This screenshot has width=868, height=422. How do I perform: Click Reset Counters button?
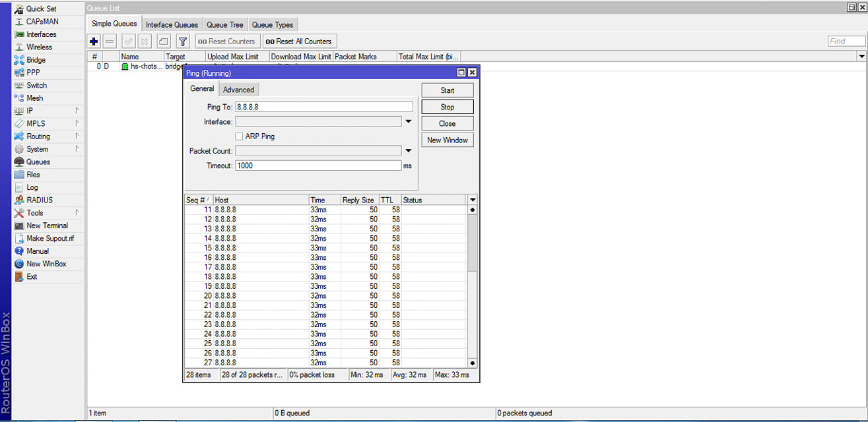(x=227, y=42)
